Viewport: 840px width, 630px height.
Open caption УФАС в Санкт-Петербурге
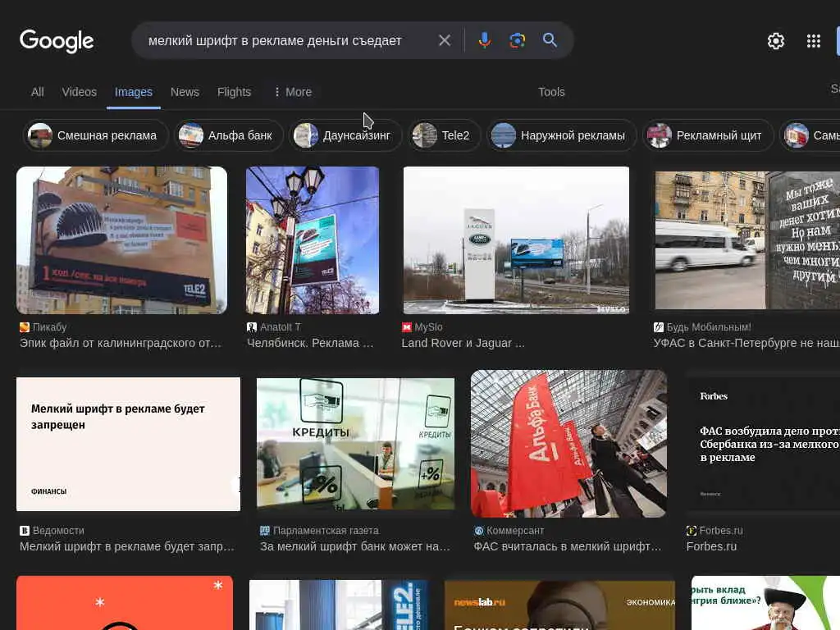(x=746, y=343)
